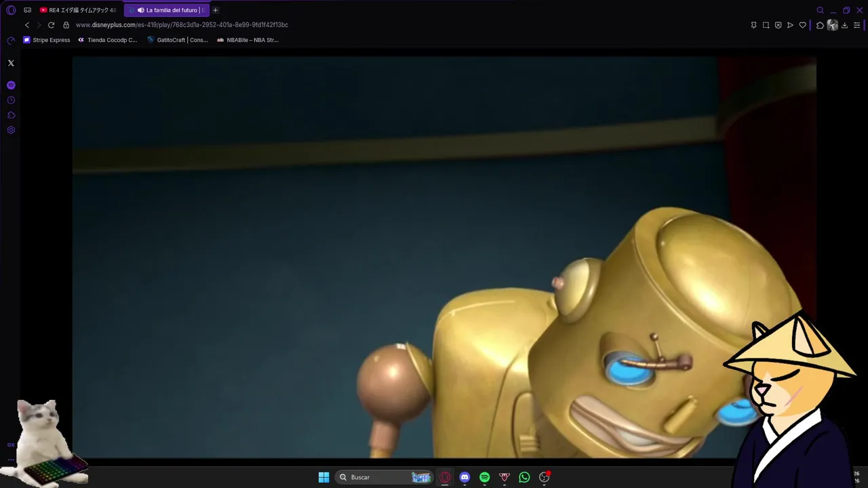
Task: Focus the disneyplus.com address bar
Action: [182, 25]
